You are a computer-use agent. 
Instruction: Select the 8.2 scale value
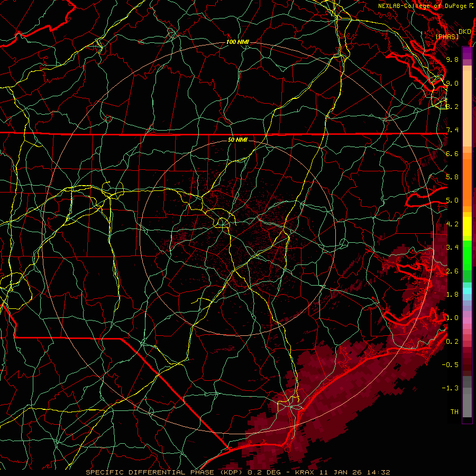pyautogui.click(x=452, y=106)
